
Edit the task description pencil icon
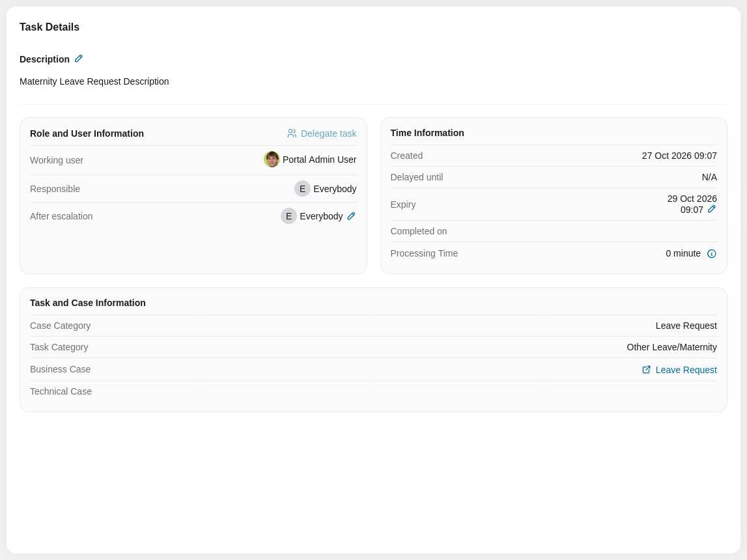coord(79,59)
